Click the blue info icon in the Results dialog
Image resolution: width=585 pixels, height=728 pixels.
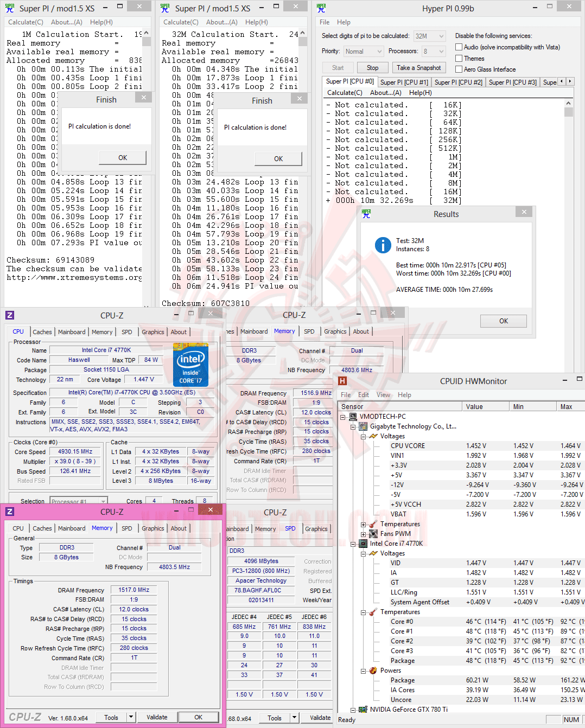[383, 245]
